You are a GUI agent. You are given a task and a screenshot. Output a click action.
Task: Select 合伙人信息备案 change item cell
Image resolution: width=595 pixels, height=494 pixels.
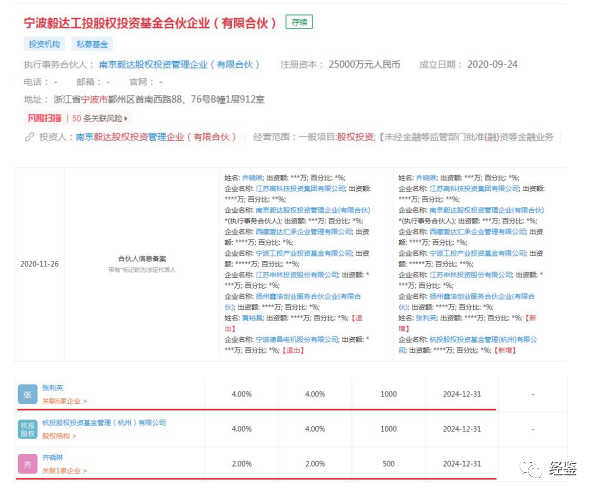(142, 264)
